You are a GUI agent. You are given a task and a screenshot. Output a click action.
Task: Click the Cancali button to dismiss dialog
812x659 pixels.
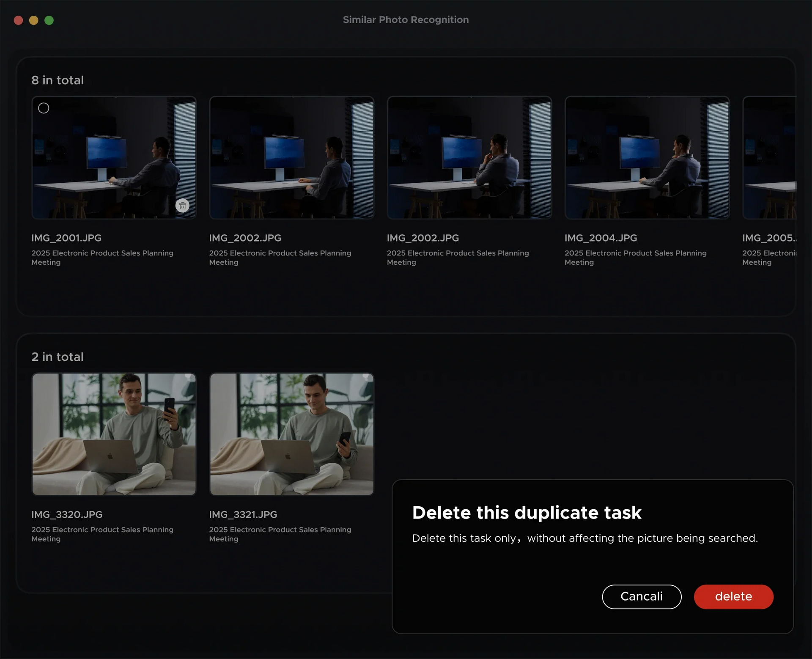(x=641, y=596)
